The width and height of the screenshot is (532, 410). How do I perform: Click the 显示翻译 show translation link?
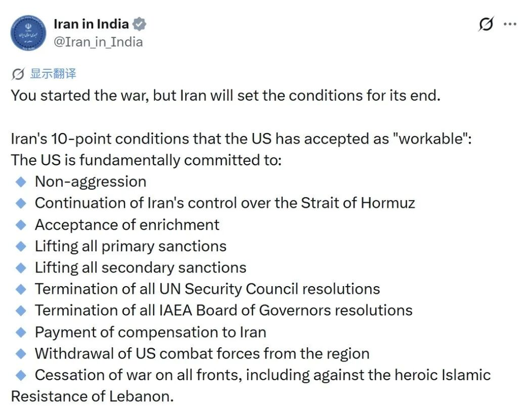click(53, 73)
